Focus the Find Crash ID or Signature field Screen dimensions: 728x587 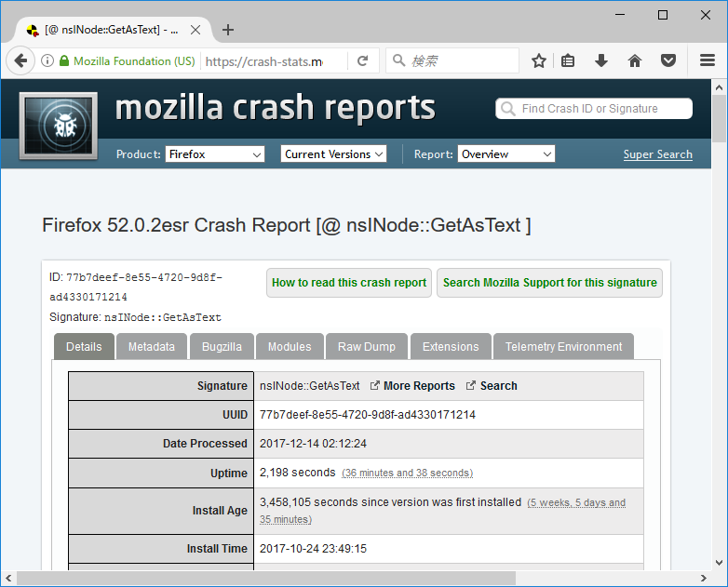tap(594, 109)
